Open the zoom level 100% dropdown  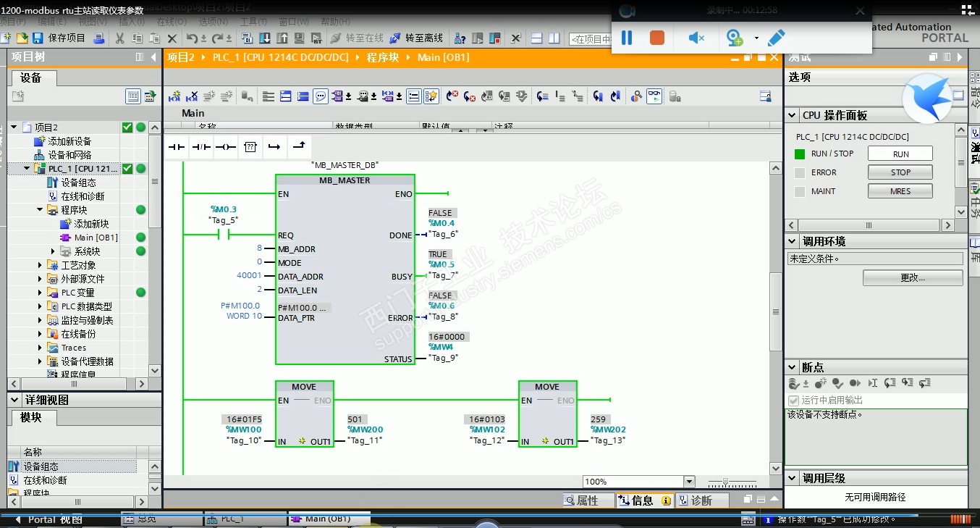[688, 482]
